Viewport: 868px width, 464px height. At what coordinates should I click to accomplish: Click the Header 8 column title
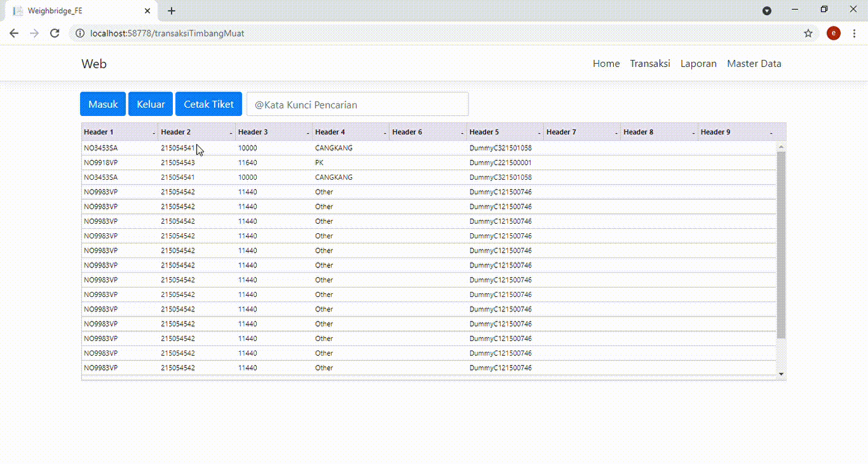click(x=638, y=132)
